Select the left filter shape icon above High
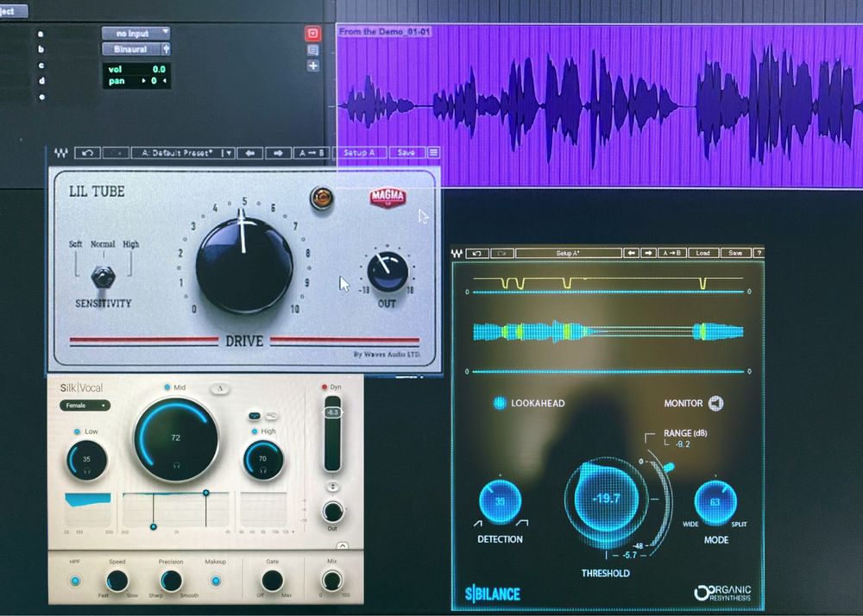 pos(255,417)
